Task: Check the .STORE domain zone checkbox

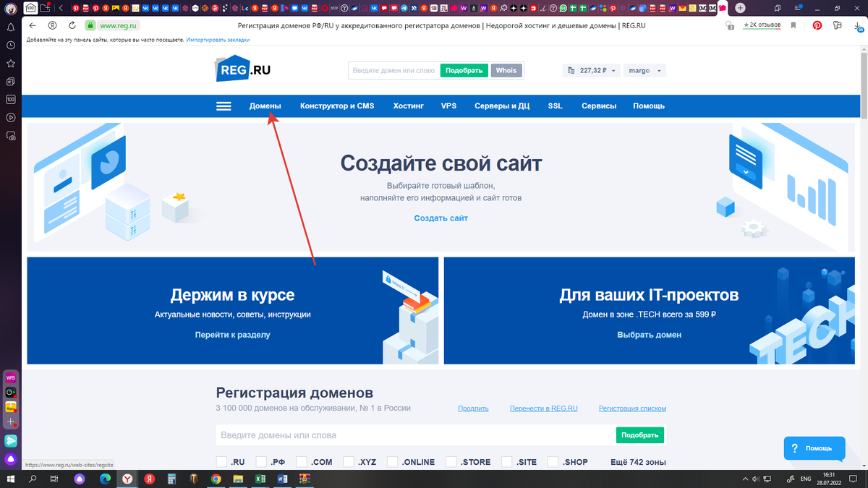Action: pyautogui.click(x=451, y=462)
